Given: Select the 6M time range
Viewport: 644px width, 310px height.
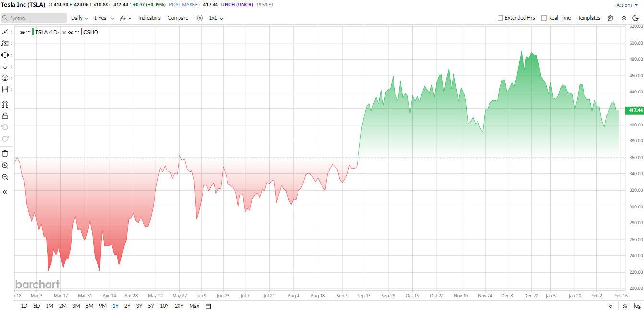Looking at the screenshot, I should 89,306.
